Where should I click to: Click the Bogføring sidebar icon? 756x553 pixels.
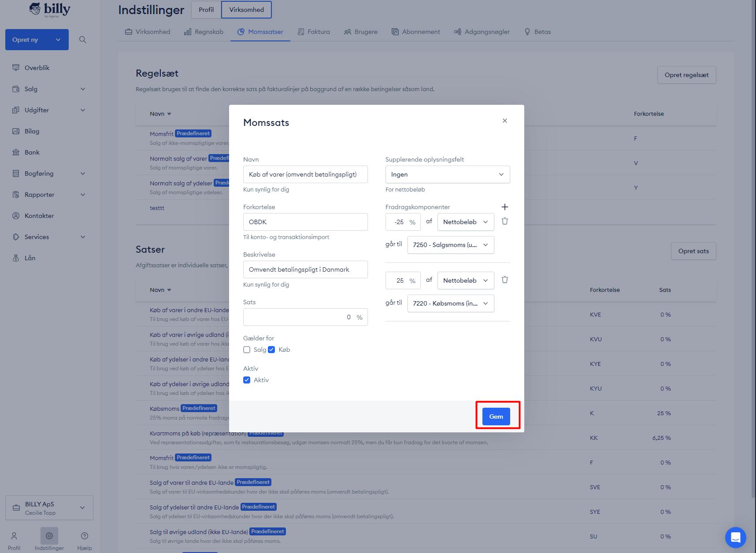pos(16,173)
